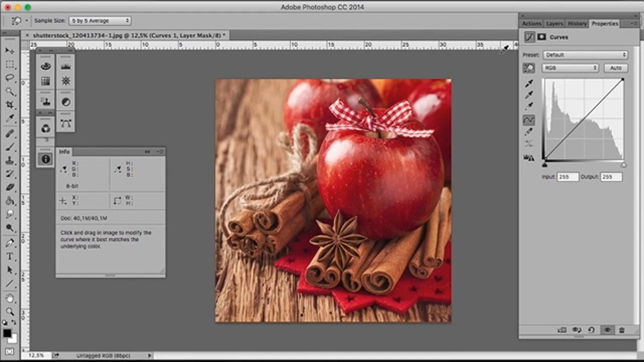Click the foreground color swatch
The height and width of the screenshot is (362, 644).
point(7,333)
